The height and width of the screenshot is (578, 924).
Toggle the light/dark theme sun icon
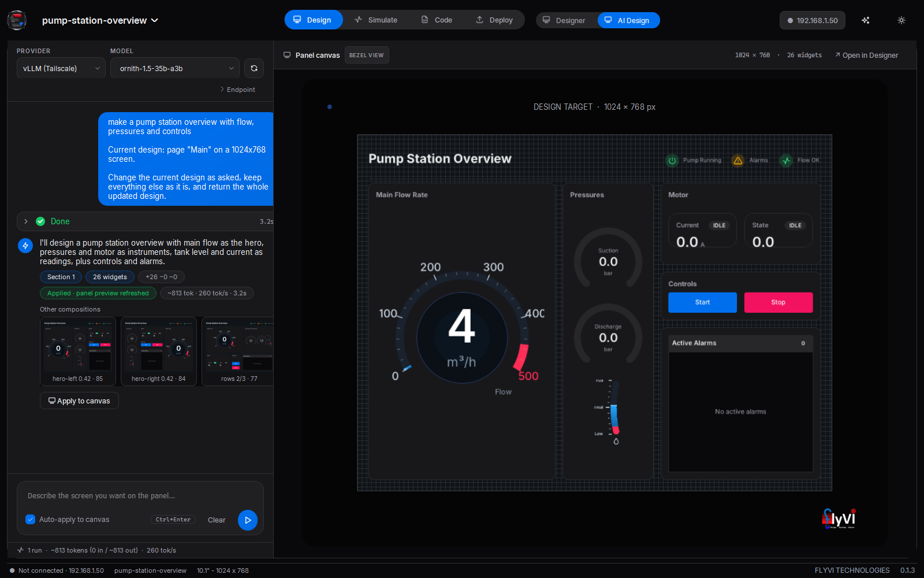[901, 20]
